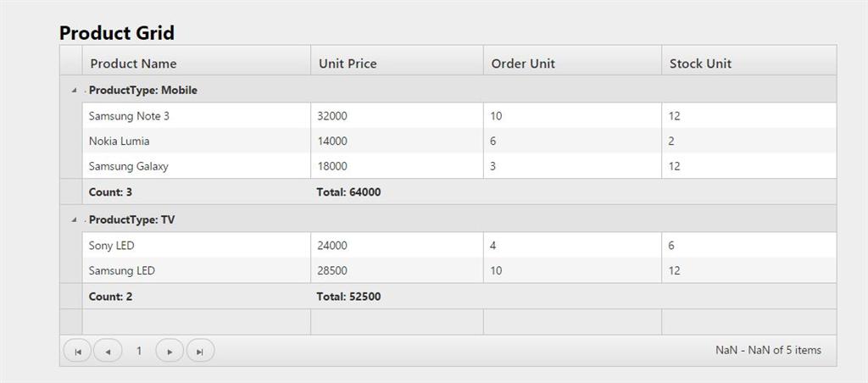Sort by Stock Unit column header
The width and height of the screenshot is (868, 383).
click(700, 64)
